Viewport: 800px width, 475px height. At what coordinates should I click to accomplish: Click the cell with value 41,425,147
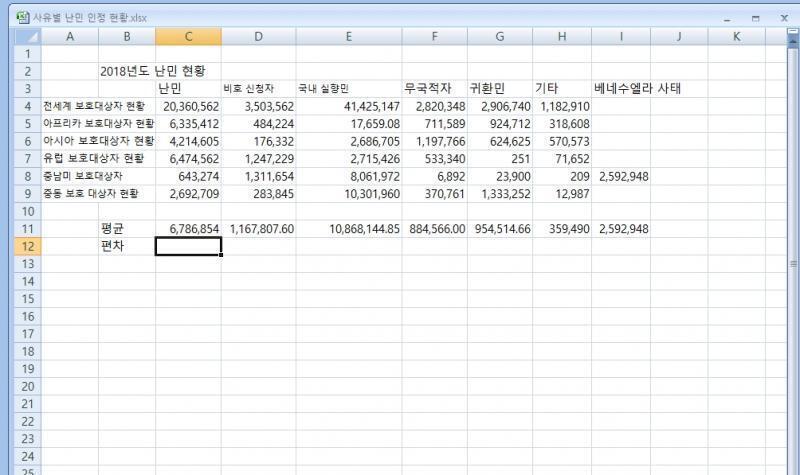coord(348,106)
